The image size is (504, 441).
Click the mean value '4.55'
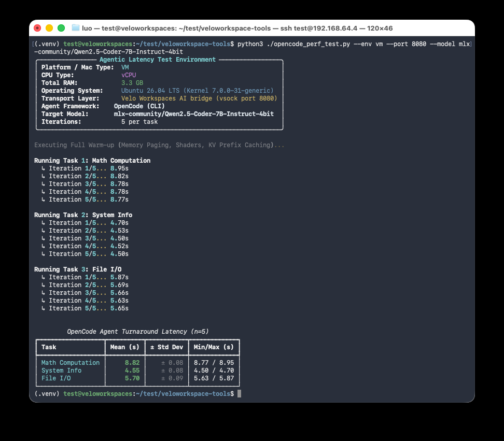(x=132, y=371)
